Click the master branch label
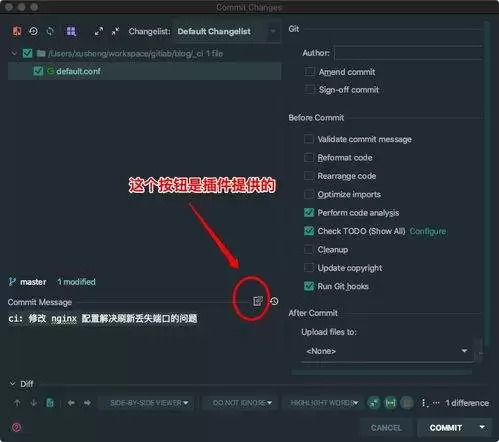Screen dimensions: 499x442 [33, 282]
